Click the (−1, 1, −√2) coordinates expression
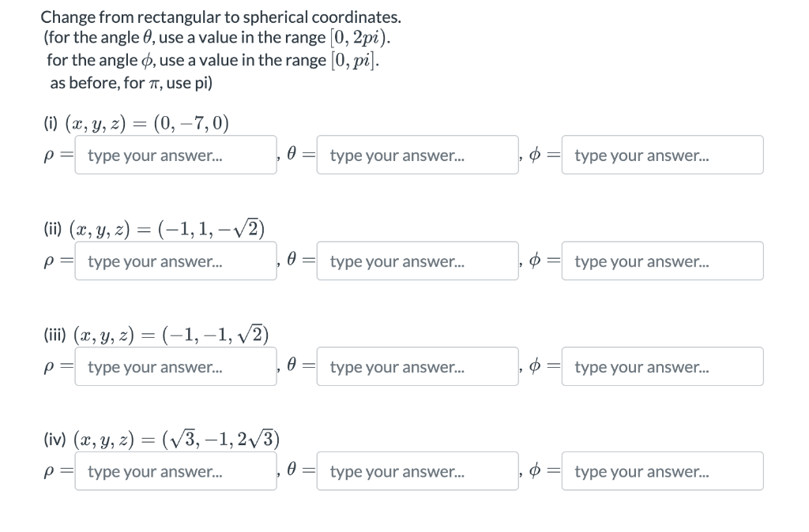 [212, 229]
